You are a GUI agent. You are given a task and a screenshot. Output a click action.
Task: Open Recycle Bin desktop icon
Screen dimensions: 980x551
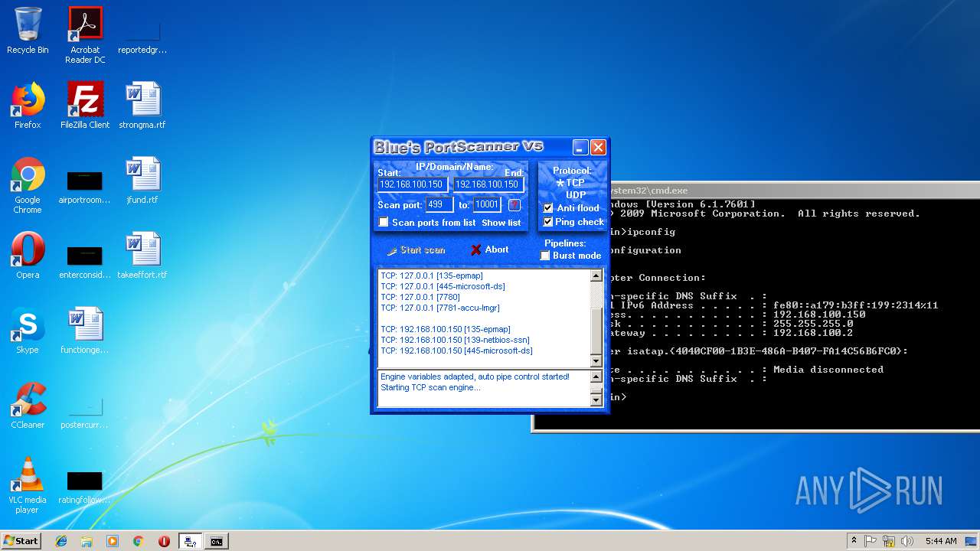(x=28, y=31)
